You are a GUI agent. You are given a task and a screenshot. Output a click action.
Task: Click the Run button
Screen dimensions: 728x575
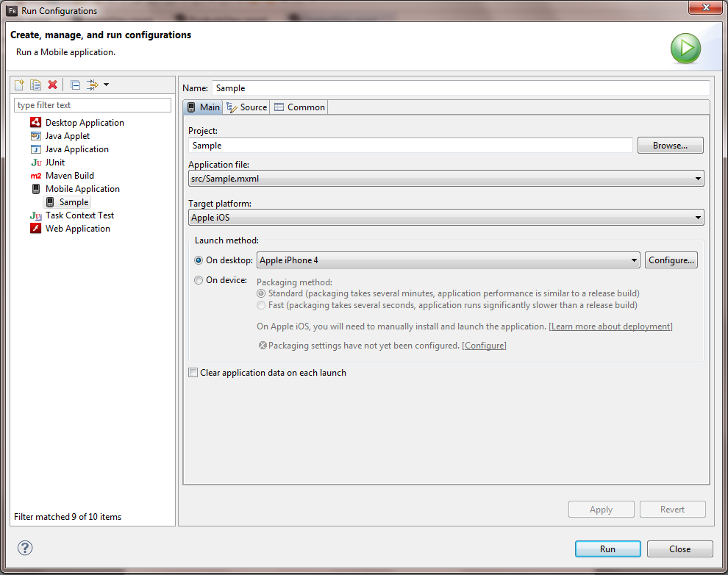tap(607, 549)
